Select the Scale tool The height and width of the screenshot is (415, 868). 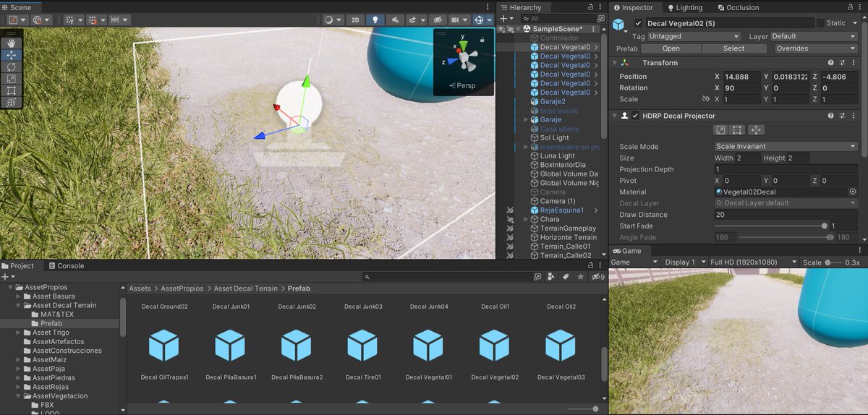click(12, 79)
